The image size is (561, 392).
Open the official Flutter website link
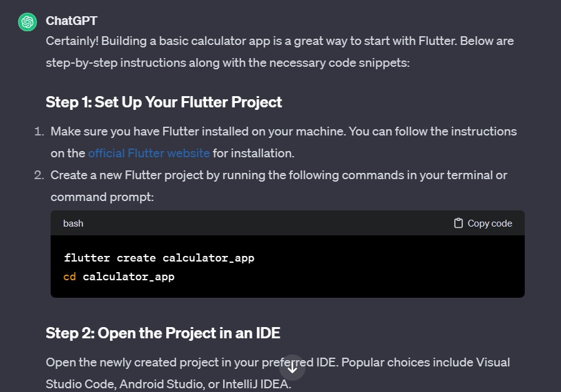tap(149, 153)
